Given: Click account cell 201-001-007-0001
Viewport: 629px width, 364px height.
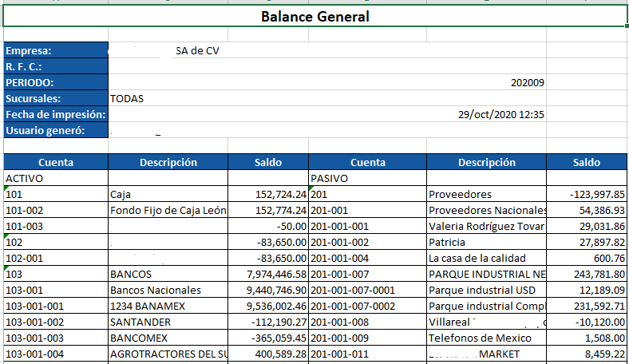Looking at the screenshot, I should point(367,290).
